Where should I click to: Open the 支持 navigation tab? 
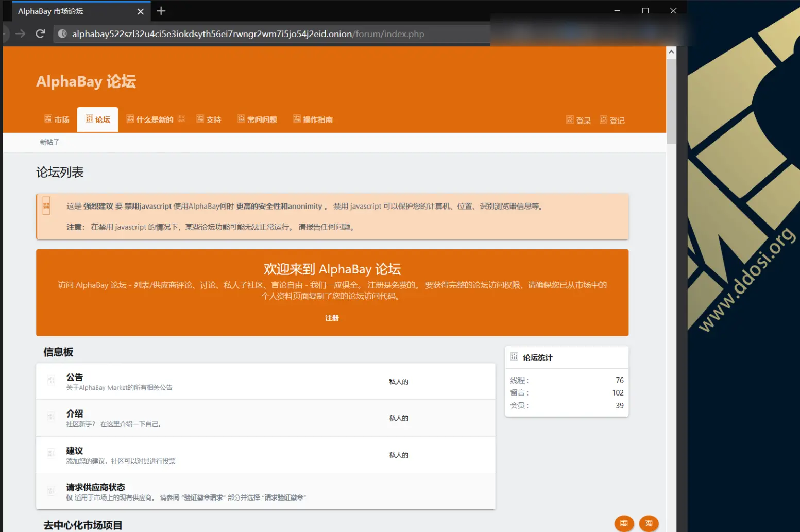coord(209,119)
